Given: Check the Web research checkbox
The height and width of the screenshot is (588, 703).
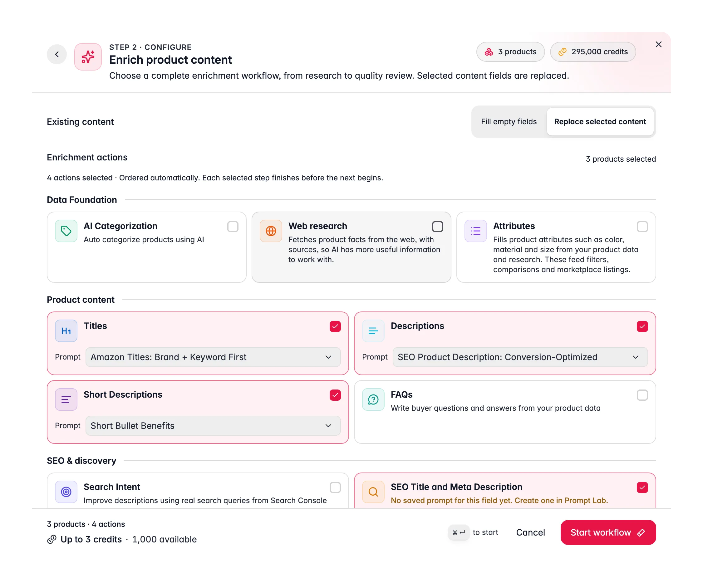Looking at the screenshot, I should 438,227.
